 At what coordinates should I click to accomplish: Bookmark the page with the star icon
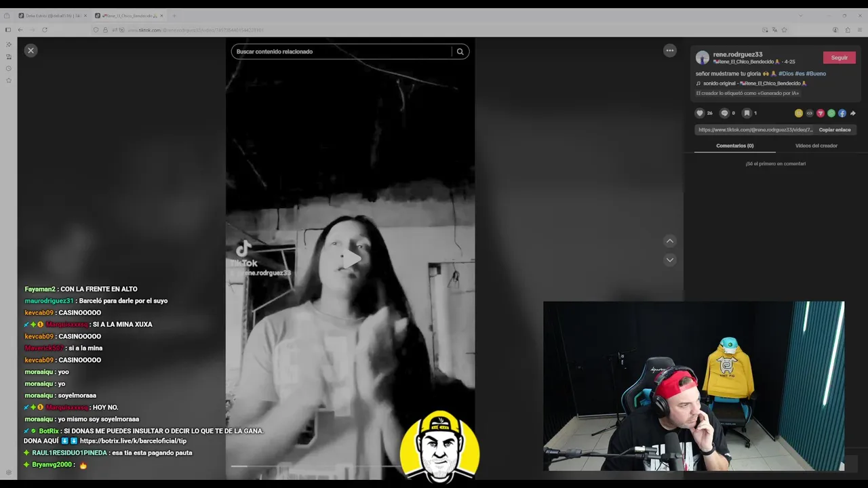pos(784,30)
